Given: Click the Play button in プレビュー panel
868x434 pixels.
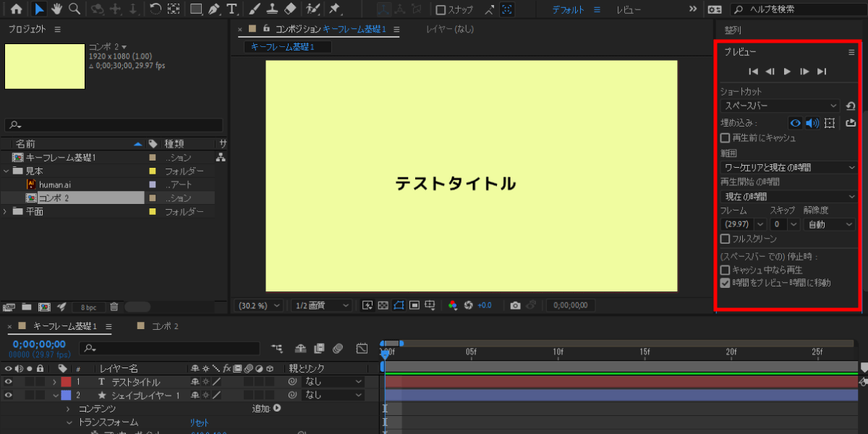Looking at the screenshot, I should [x=787, y=71].
